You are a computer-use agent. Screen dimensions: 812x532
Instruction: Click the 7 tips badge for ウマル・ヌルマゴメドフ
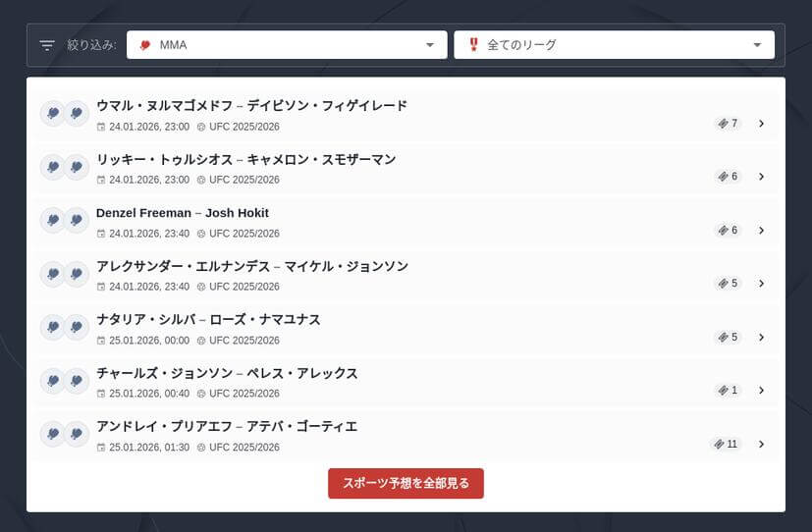728,123
